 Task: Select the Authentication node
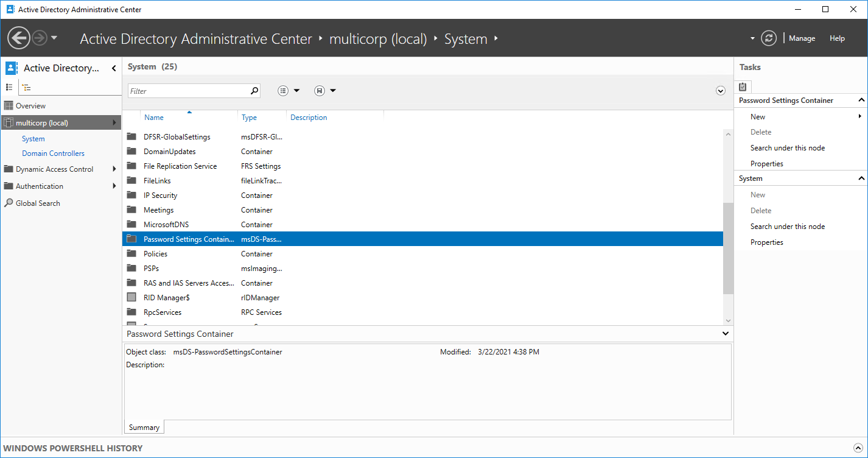(40, 186)
